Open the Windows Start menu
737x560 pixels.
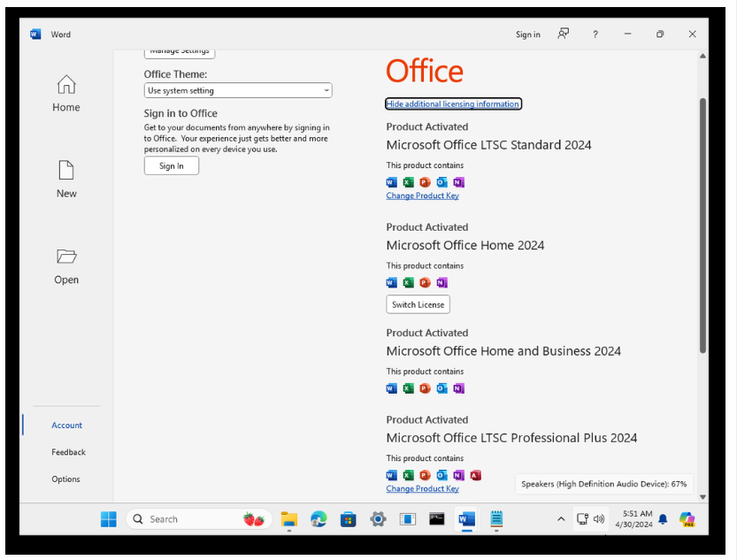tap(109, 519)
